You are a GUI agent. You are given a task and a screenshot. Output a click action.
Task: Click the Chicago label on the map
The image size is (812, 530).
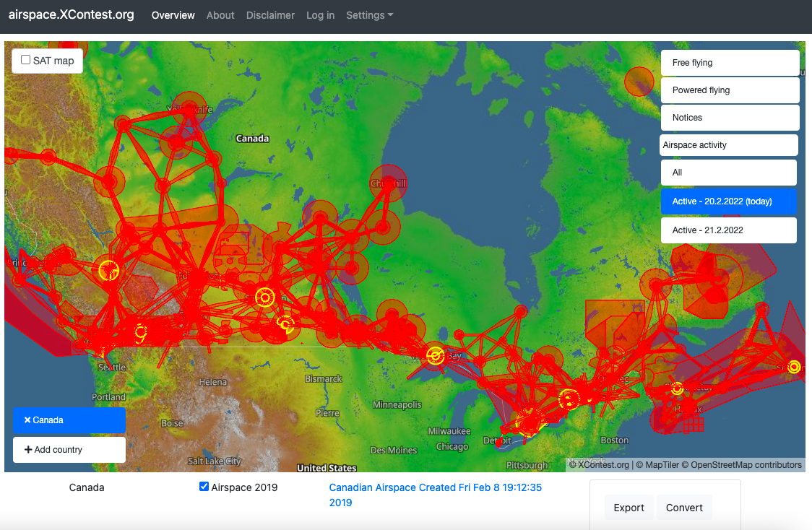point(452,447)
